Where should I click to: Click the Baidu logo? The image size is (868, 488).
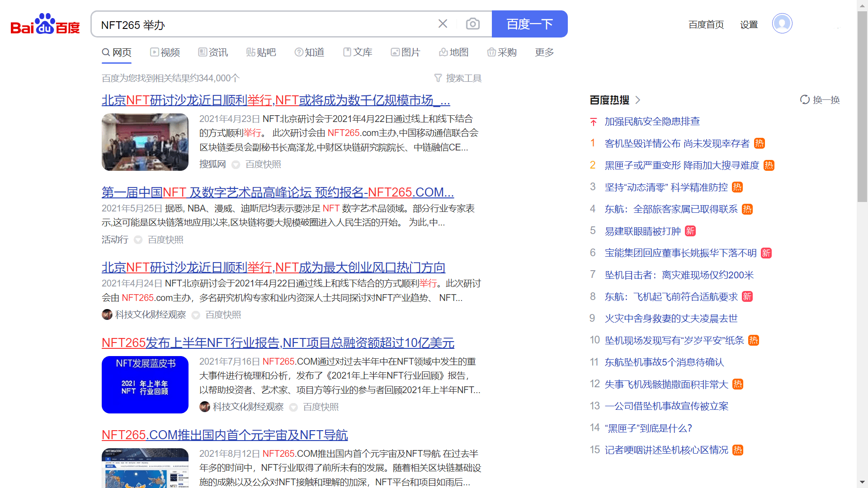[45, 24]
